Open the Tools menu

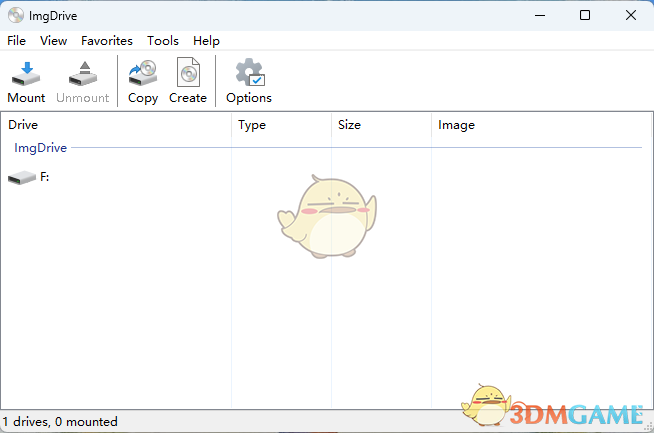[x=163, y=41]
